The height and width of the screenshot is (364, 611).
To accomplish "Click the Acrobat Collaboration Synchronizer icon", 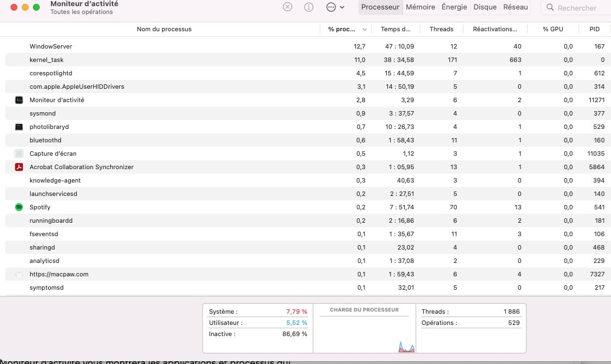I will [18, 167].
